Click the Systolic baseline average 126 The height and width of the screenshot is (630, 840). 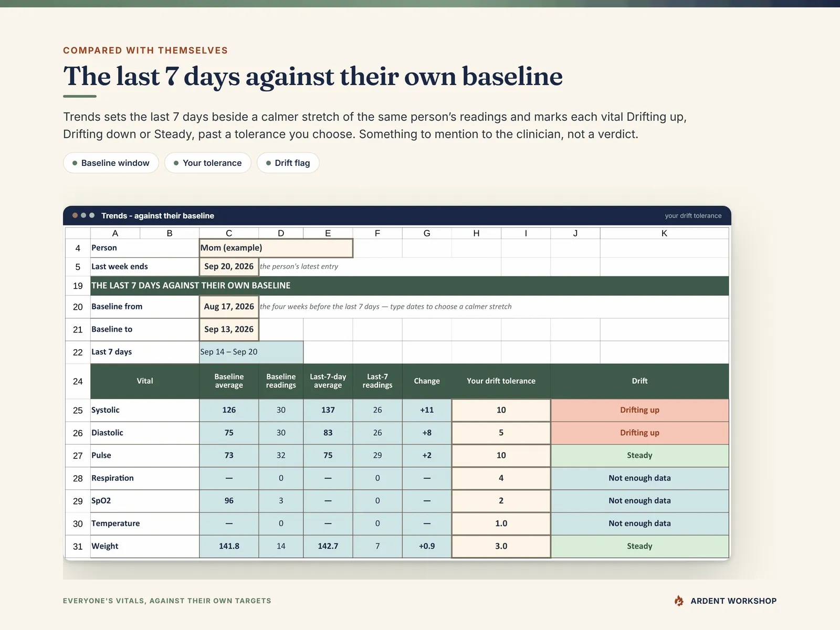229,410
